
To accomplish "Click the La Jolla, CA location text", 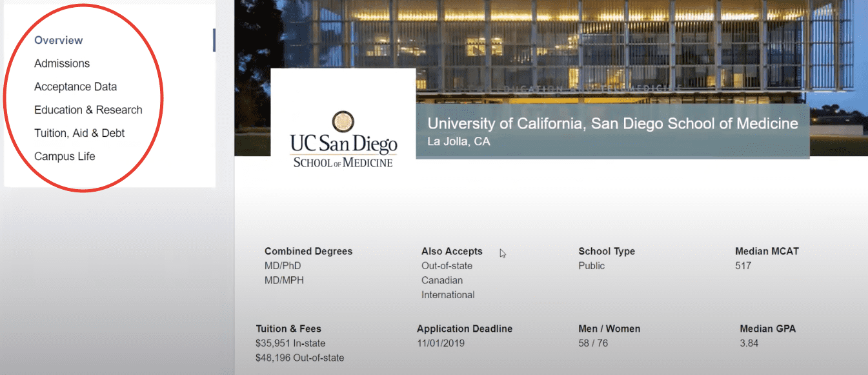I will (458, 141).
